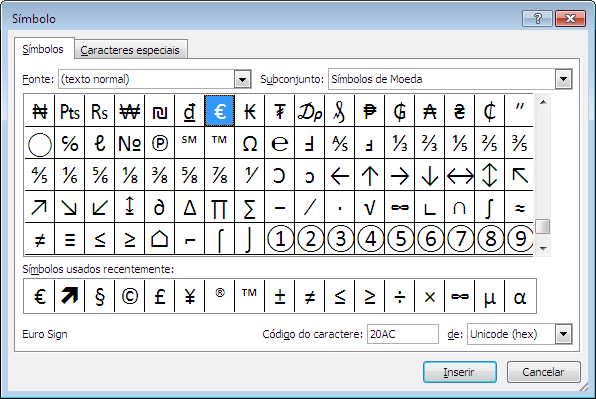Pick the Naira currency symbol
The width and height of the screenshot is (596, 399).
pyautogui.click(x=40, y=111)
